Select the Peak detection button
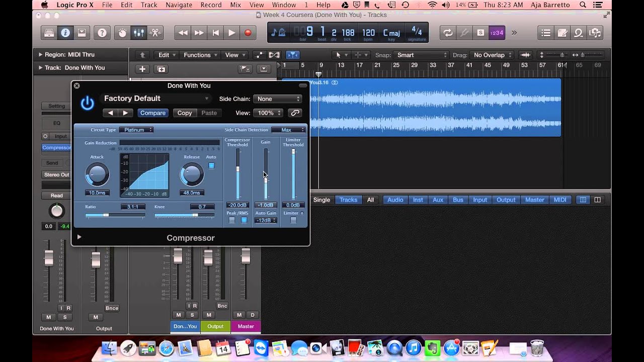This screenshot has width=644, height=362. (x=231, y=220)
